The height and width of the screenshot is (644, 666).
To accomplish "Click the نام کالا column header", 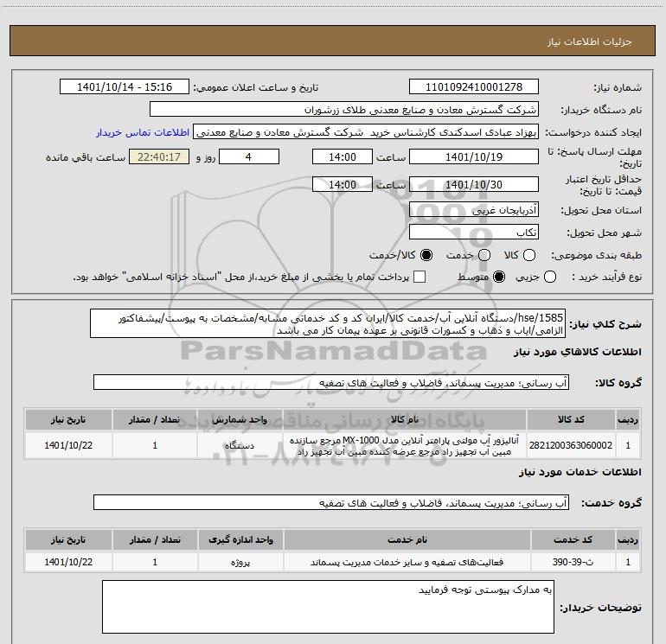I will [x=405, y=420].
